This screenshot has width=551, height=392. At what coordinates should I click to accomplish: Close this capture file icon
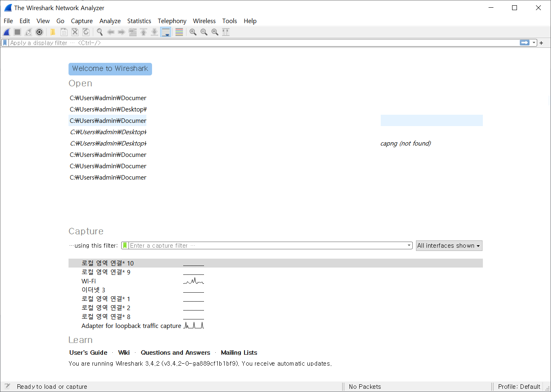pos(75,32)
